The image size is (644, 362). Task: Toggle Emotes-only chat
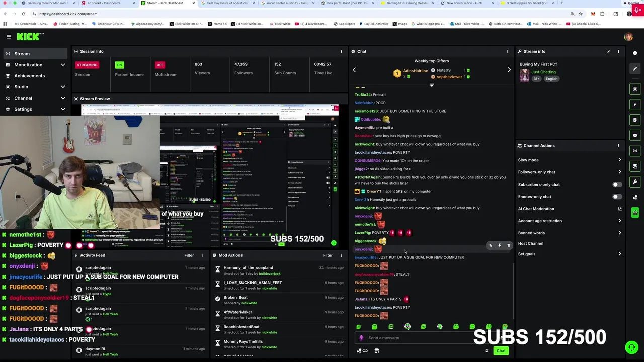tap(616, 197)
